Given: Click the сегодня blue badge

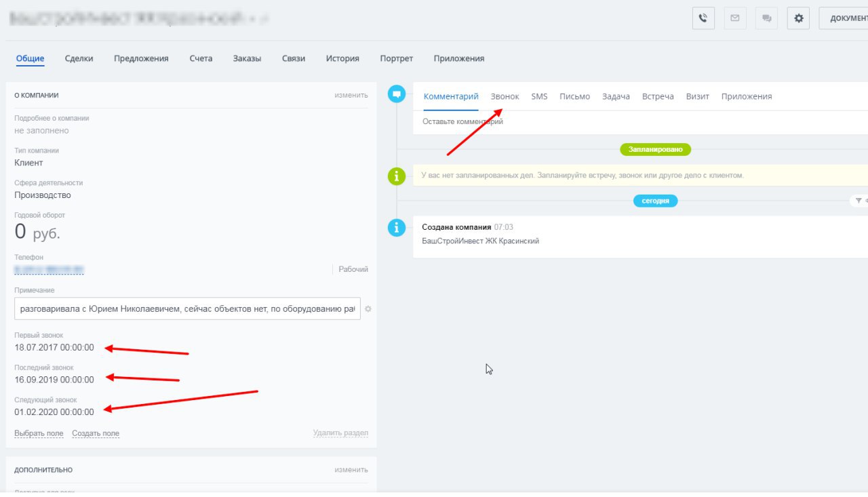Looking at the screenshot, I should [656, 201].
